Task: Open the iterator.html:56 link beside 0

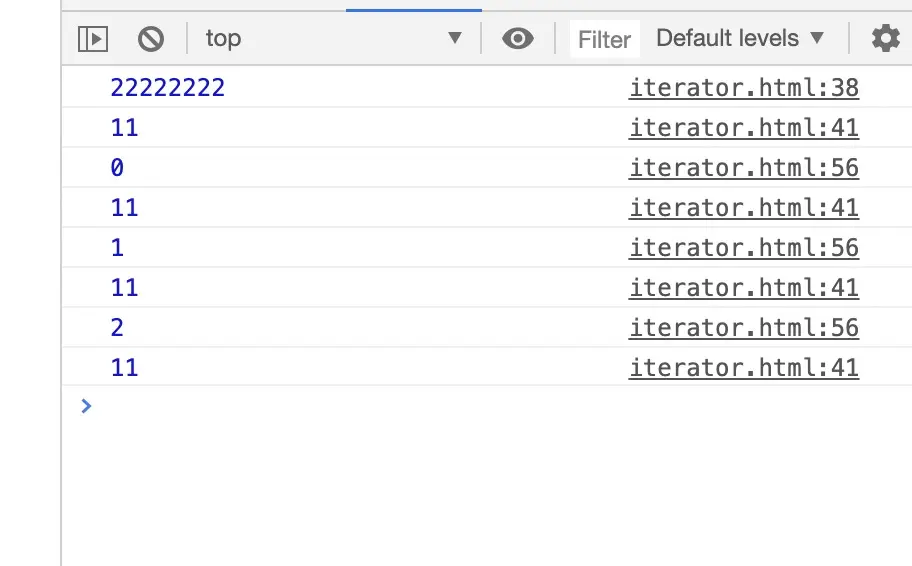Action: (743, 168)
